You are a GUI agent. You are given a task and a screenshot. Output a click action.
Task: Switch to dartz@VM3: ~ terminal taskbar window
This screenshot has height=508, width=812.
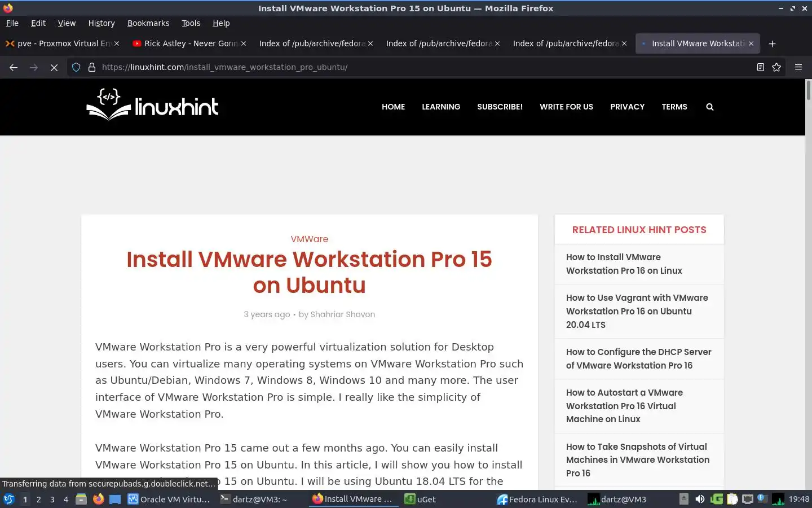(261, 499)
